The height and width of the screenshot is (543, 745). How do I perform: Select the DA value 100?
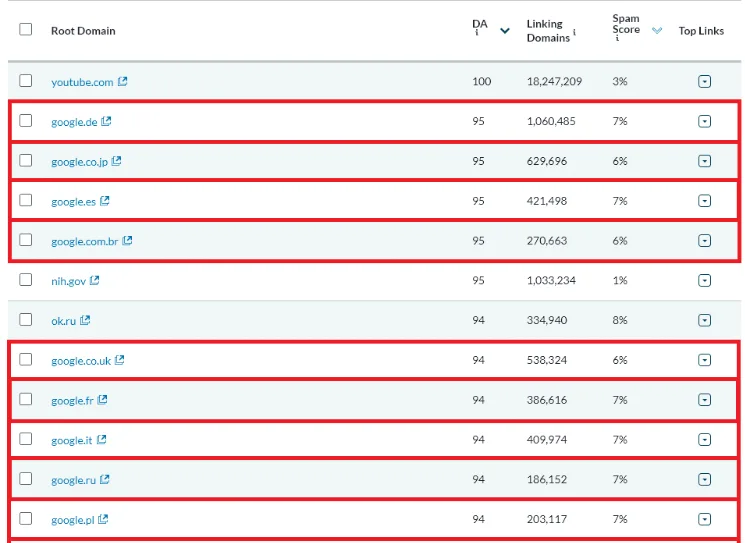coord(482,81)
